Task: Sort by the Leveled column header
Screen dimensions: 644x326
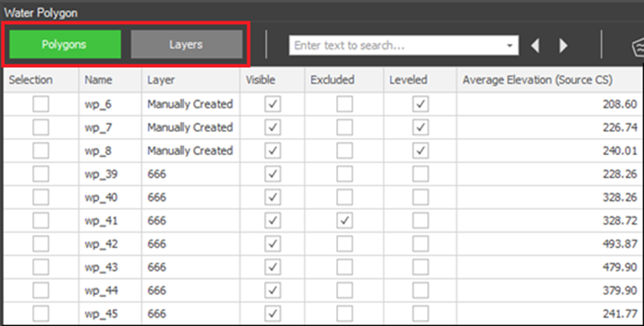Action: pos(420,80)
